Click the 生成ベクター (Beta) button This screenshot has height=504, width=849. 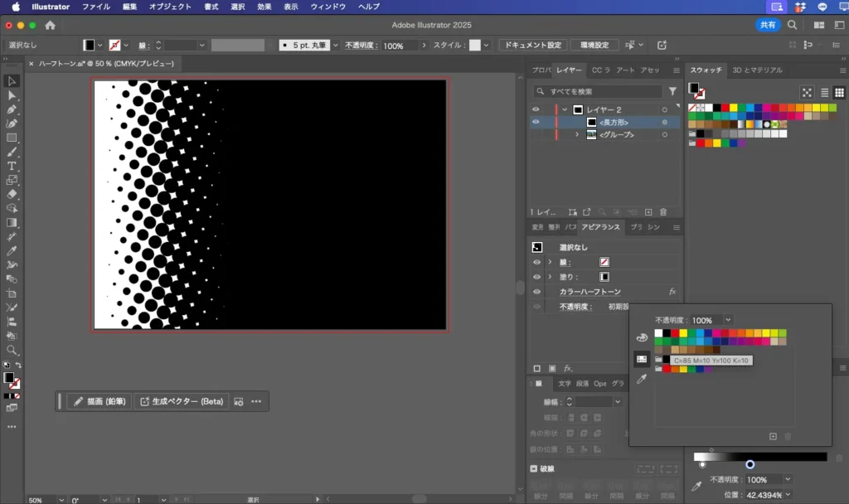(x=182, y=401)
